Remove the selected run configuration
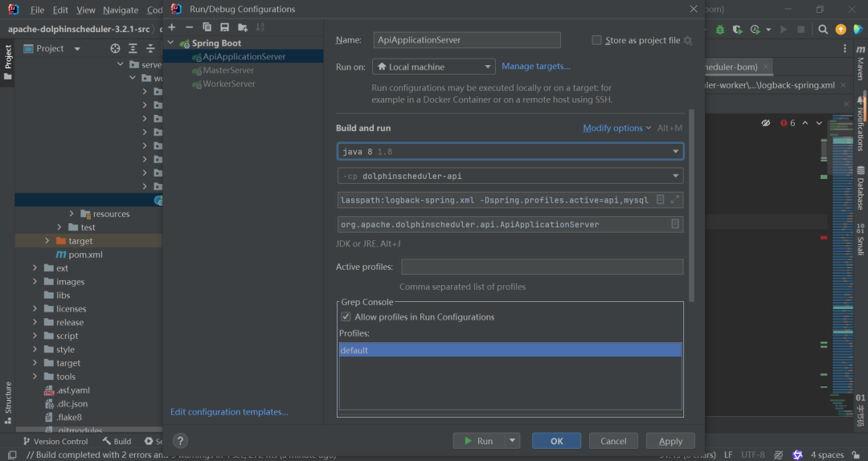The width and height of the screenshot is (868, 461). coord(189,27)
